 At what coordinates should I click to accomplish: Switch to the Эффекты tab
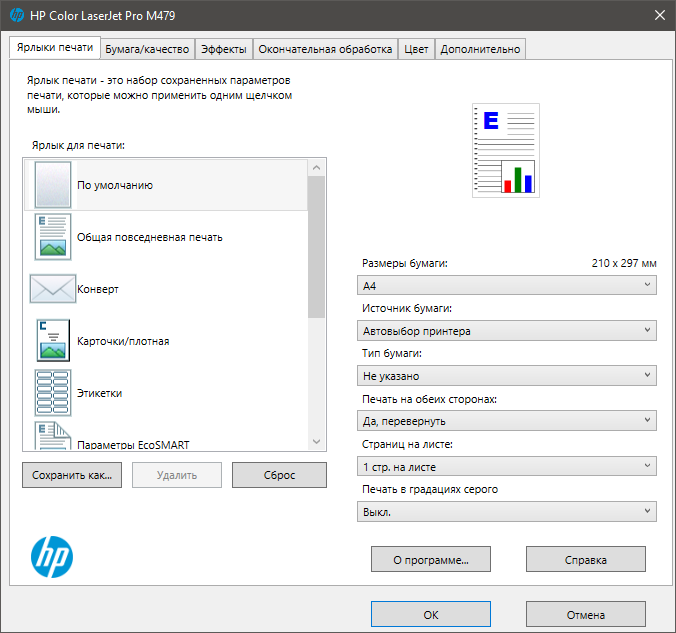[224, 49]
